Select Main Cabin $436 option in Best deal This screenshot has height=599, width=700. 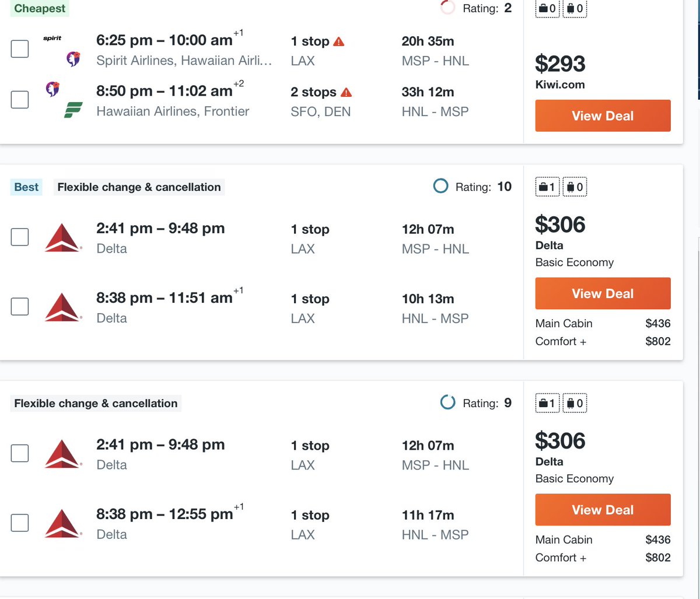(x=603, y=323)
